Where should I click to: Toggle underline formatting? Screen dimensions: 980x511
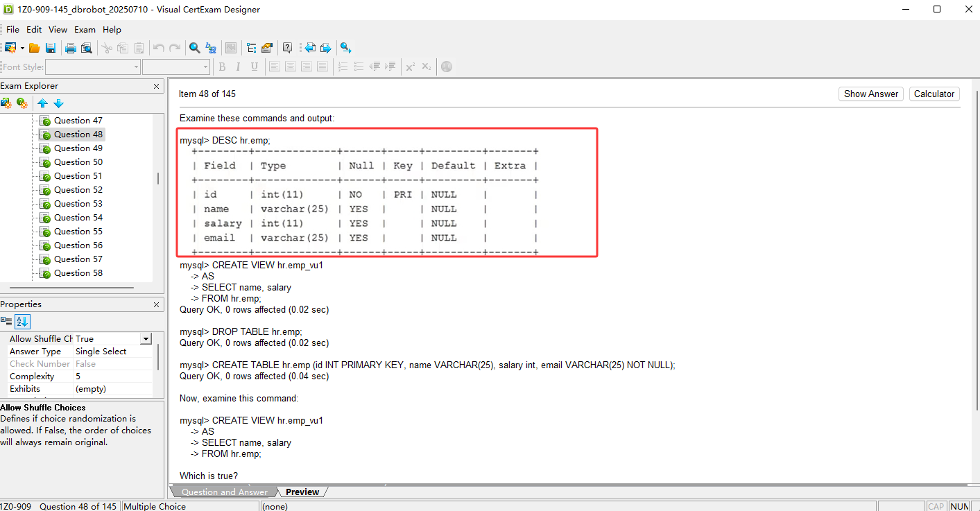254,67
